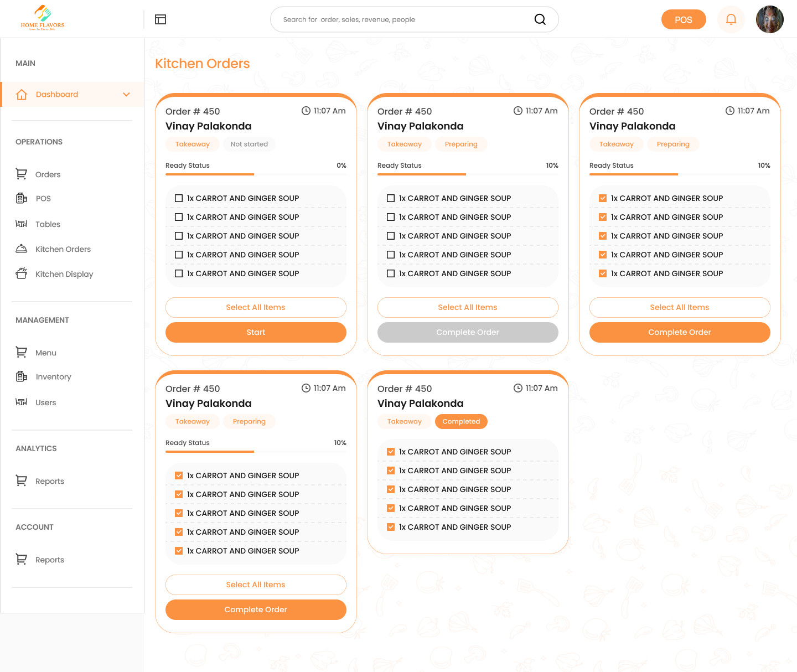This screenshot has height=672, width=797.
Task: Tick third soup checkbox in the Complete Order-disabled card
Action: 391,236
